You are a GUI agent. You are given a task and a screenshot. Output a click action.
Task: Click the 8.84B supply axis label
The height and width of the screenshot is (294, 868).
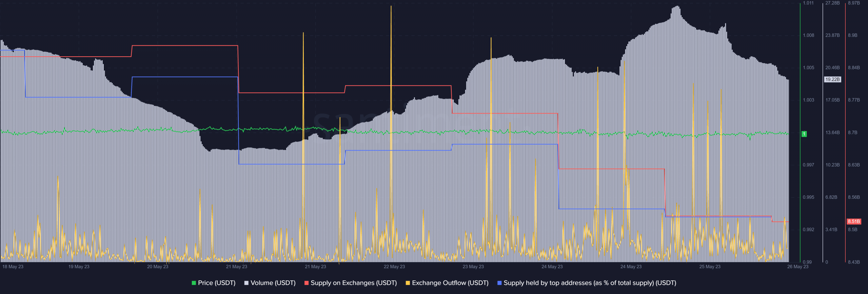[x=854, y=68]
